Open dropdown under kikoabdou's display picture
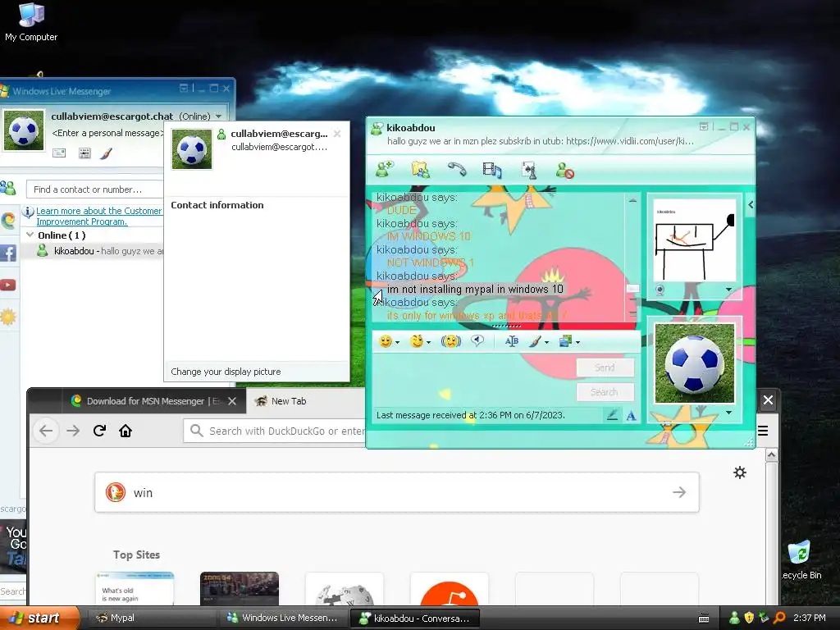This screenshot has height=630, width=840. 728,290
